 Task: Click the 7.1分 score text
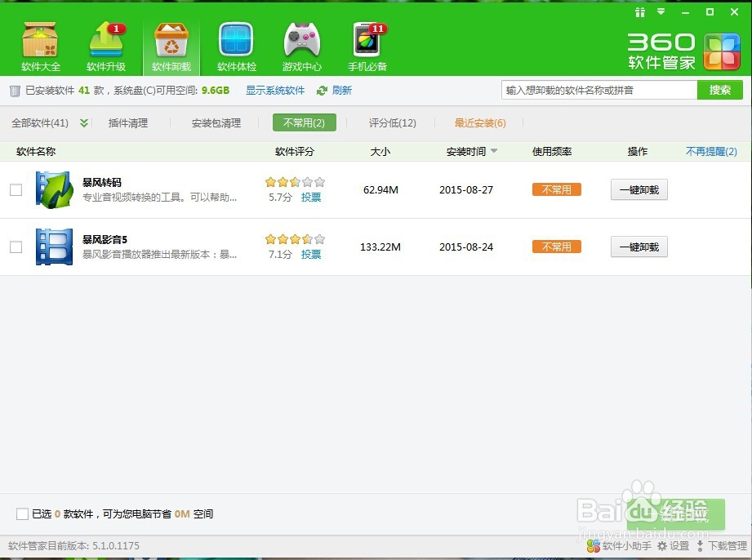281,254
